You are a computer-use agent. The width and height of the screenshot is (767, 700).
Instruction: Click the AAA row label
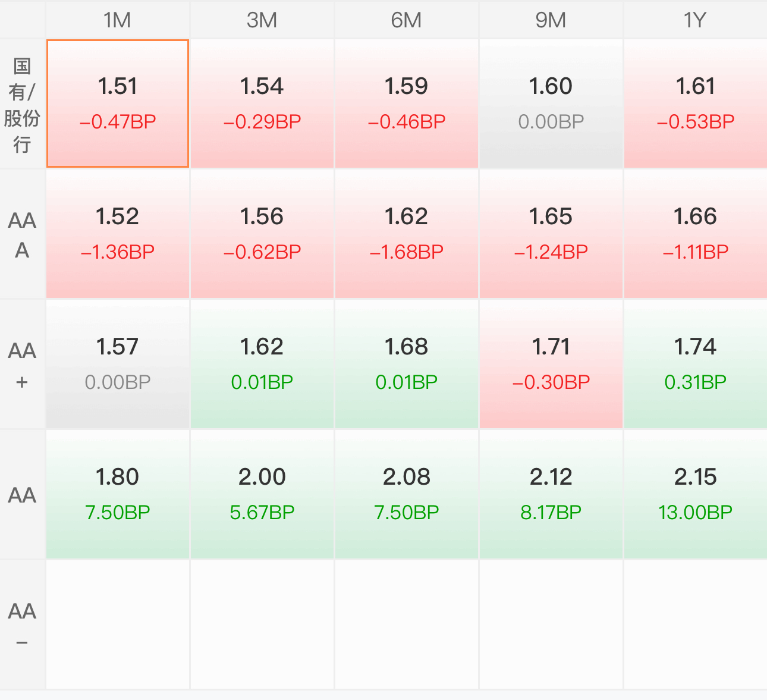(23, 234)
